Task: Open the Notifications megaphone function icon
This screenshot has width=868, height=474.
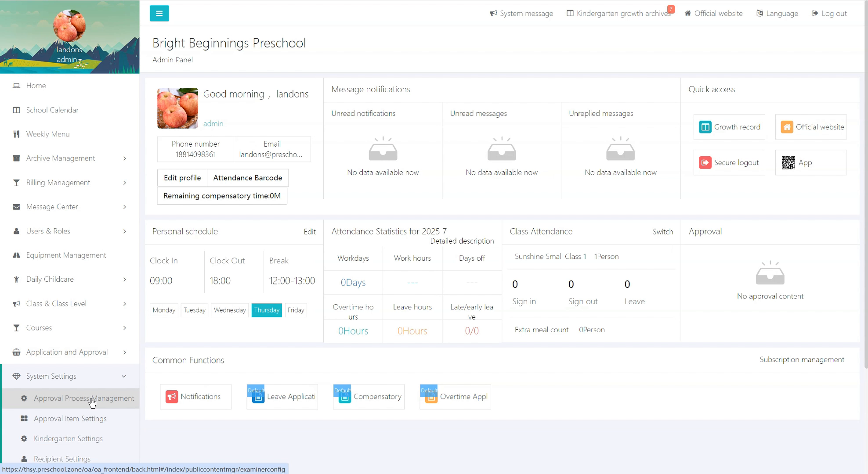Action: coord(172,397)
